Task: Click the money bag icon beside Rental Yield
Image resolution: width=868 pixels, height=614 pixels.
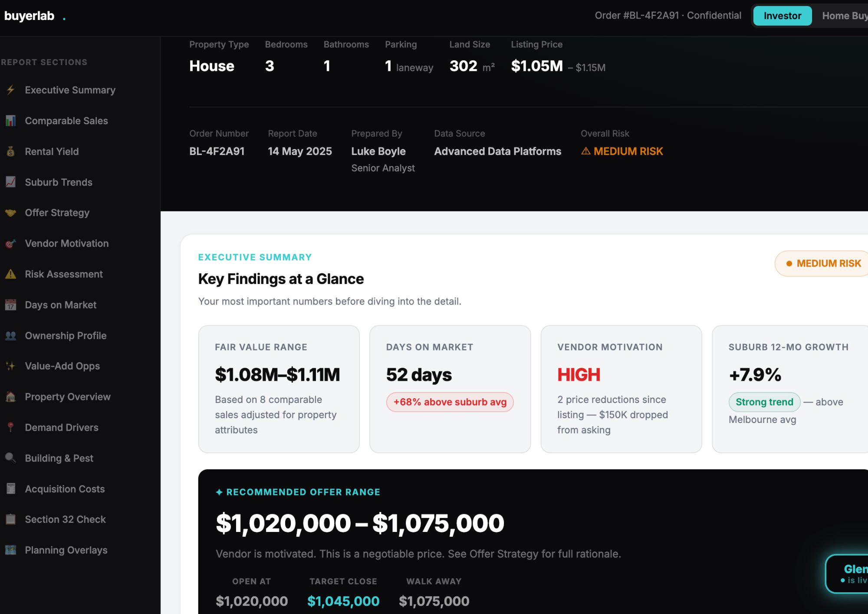Action: (x=11, y=152)
